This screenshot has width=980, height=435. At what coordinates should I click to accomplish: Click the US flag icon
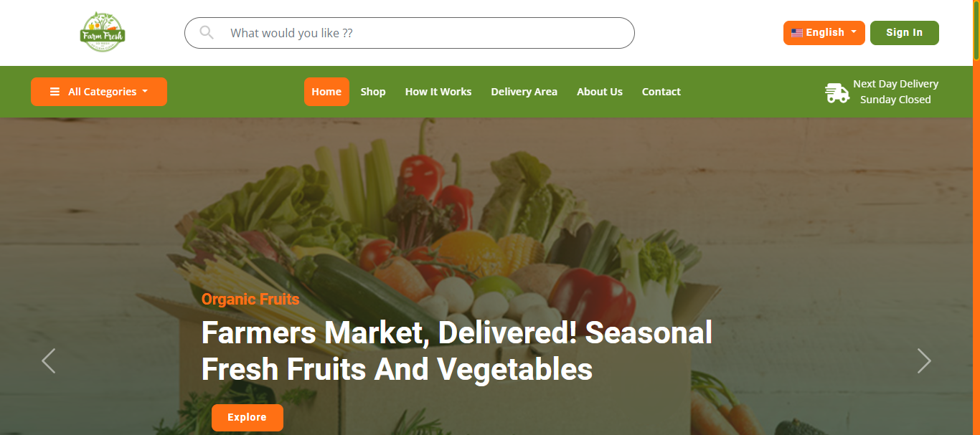(797, 32)
